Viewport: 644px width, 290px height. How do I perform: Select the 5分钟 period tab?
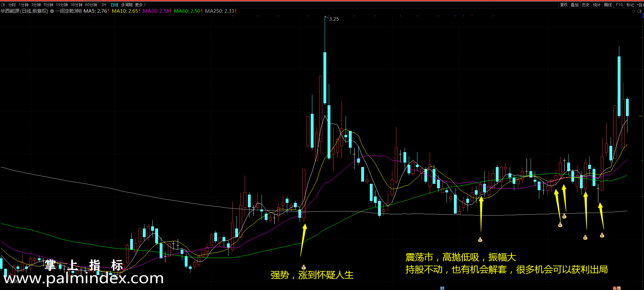tap(49, 5)
